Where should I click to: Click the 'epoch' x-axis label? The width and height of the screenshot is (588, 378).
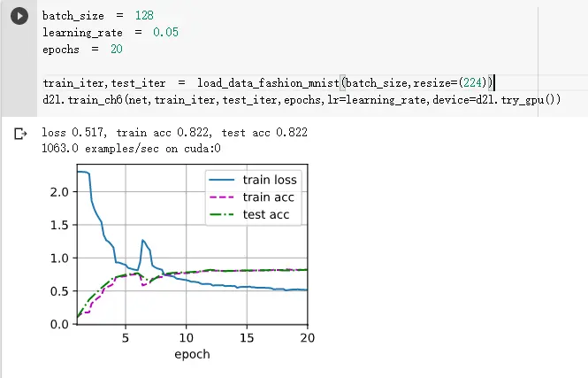pyautogui.click(x=192, y=354)
